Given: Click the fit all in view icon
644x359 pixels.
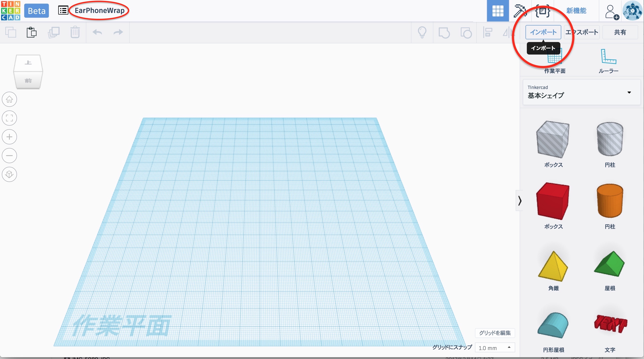Looking at the screenshot, I should [9, 118].
